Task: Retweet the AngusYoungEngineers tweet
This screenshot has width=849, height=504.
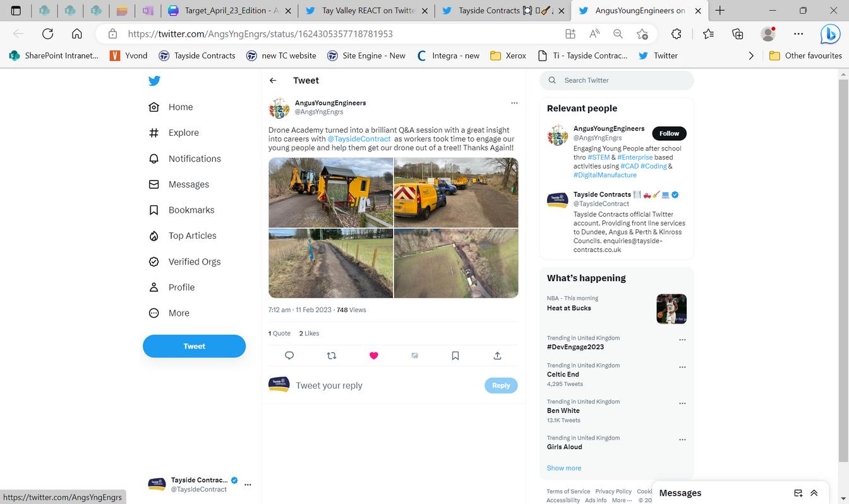Action: click(332, 356)
